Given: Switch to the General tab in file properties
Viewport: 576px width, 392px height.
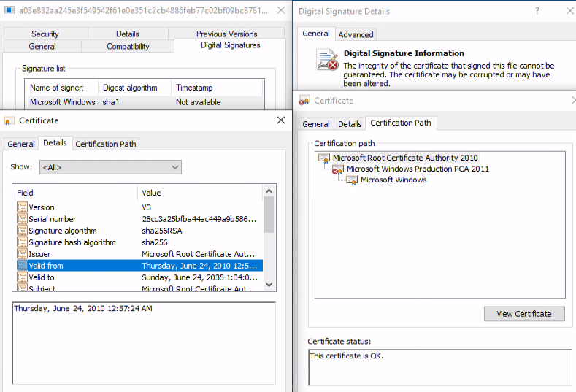Looking at the screenshot, I should (x=42, y=46).
